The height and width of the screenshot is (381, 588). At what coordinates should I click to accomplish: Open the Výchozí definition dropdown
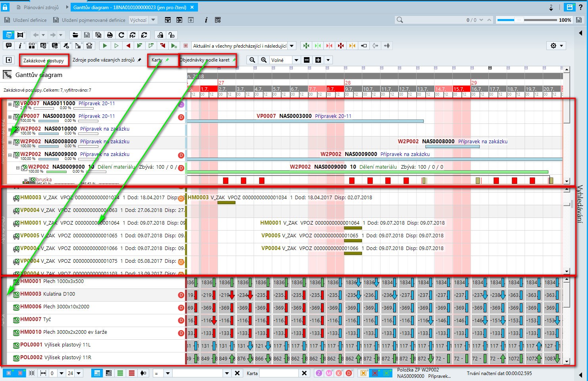(153, 20)
